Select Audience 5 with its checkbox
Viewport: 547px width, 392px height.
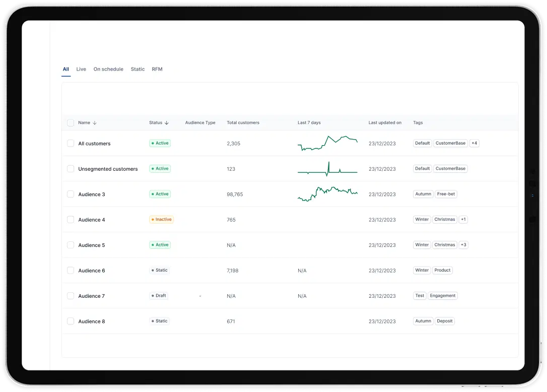click(x=71, y=245)
